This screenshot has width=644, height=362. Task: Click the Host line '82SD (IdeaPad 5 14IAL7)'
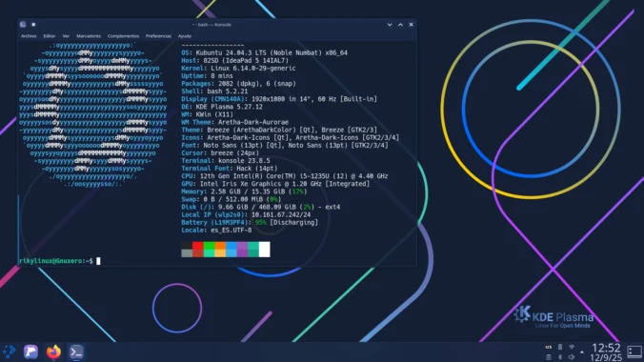pyautogui.click(x=246, y=60)
